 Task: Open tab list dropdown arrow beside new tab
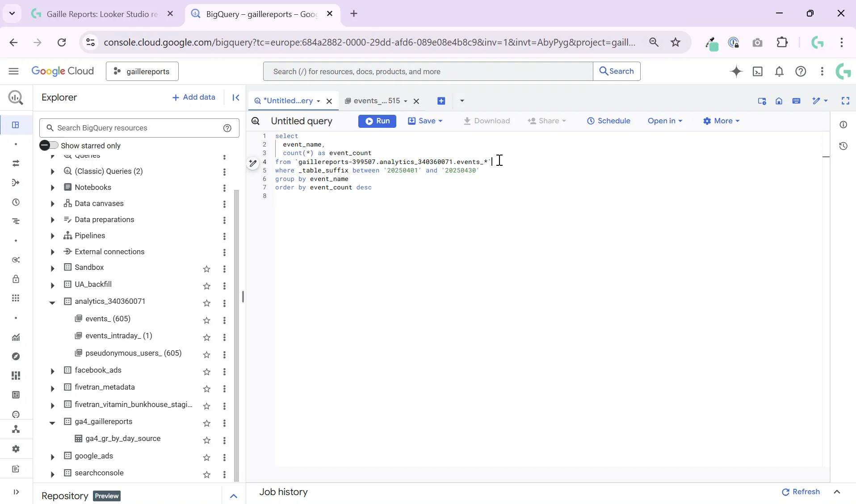[x=462, y=101]
